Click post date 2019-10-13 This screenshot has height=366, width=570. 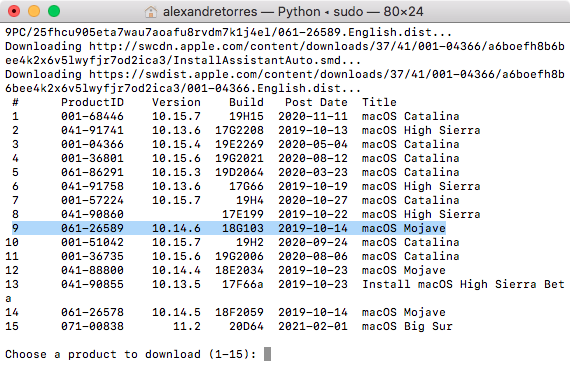click(x=313, y=130)
